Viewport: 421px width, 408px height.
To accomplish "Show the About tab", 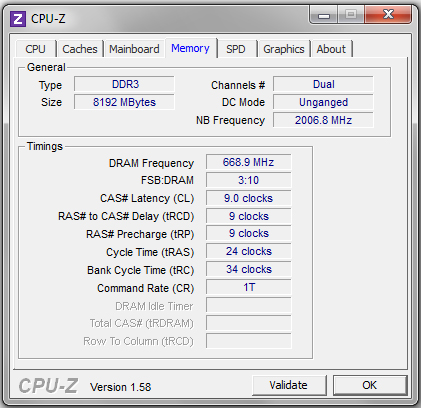I will click(331, 49).
